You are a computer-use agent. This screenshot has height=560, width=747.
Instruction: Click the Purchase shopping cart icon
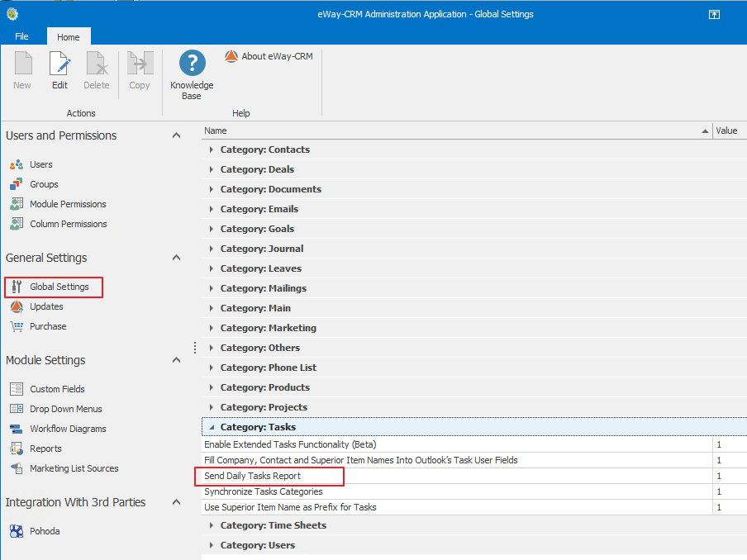(x=17, y=327)
